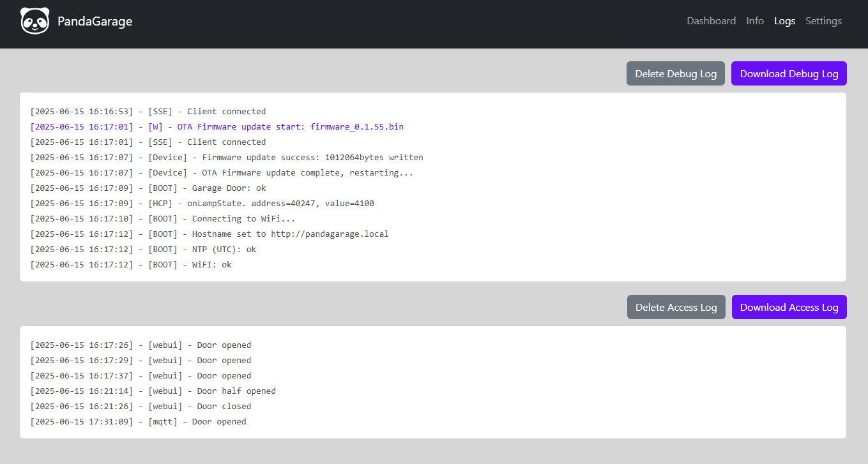Open the PandaGarage brand title link
The height and width of the screenshot is (464, 868).
pos(95,21)
